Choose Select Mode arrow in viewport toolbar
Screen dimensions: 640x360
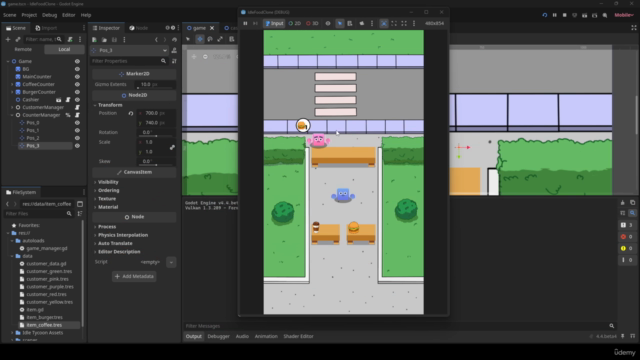[x=188, y=39]
